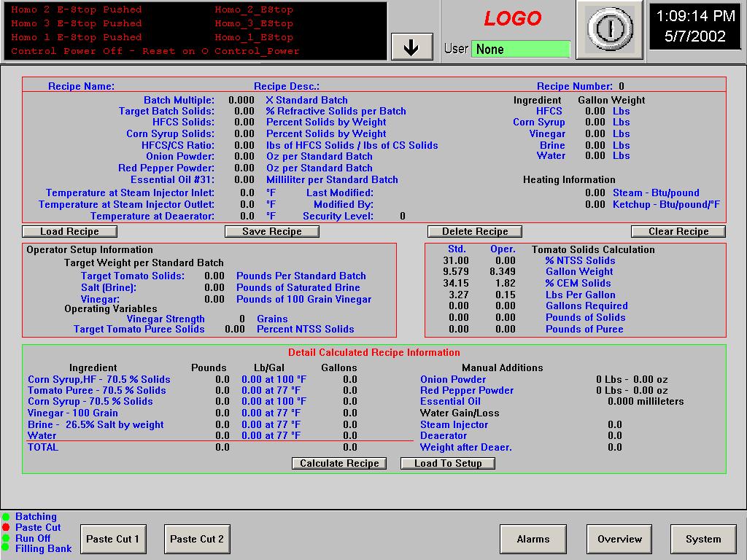Click the LOGO graphic
Viewport: 747px width, 560px height.
click(x=513, y=18)
